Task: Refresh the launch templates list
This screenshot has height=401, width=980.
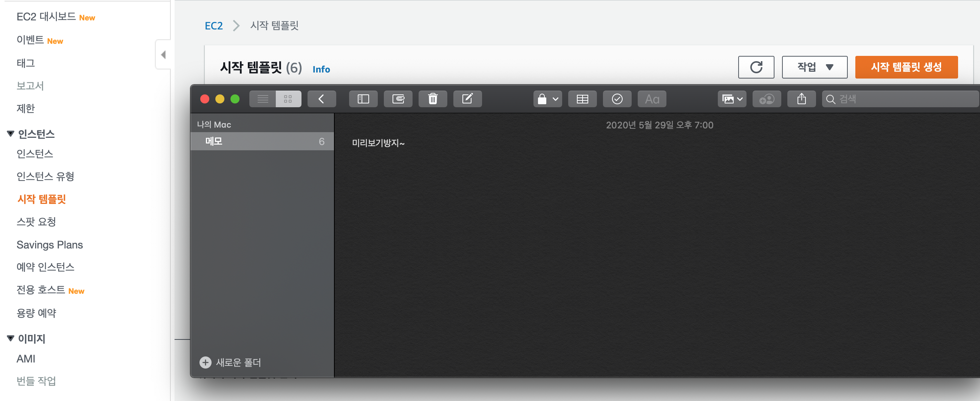Action: 756,67
